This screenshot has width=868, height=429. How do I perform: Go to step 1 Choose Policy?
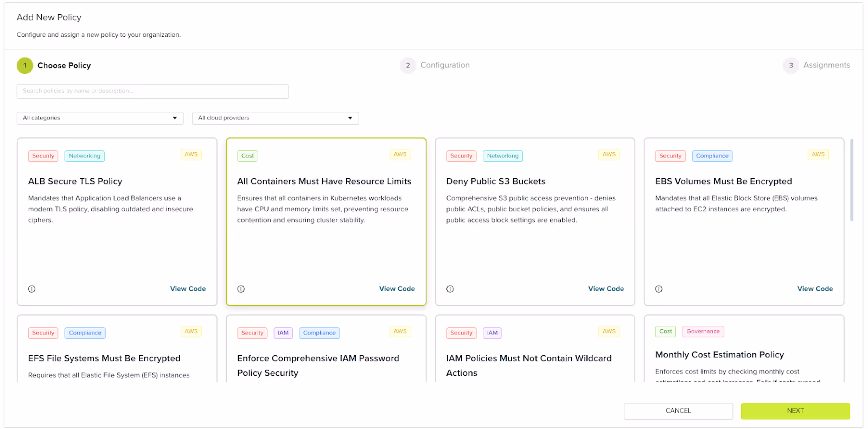point(54,65)
